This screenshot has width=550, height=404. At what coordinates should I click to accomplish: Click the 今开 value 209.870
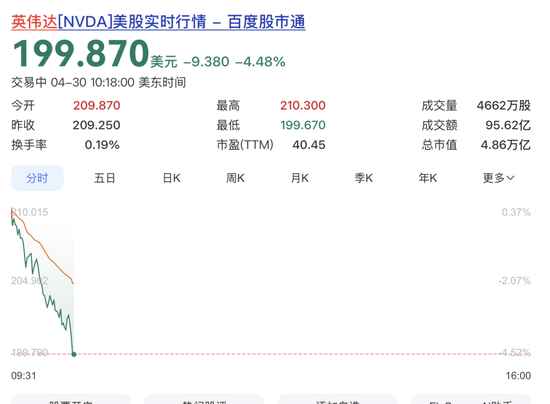tap(97, 105)
